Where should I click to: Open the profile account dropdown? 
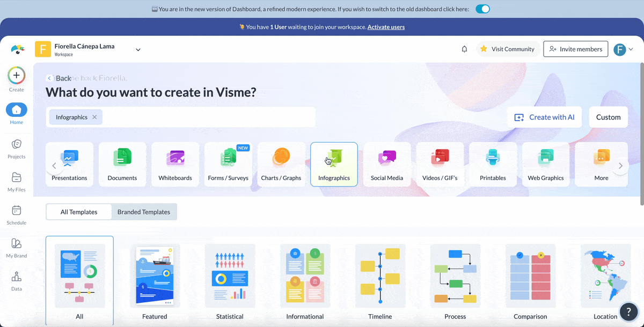coord(624,49)
